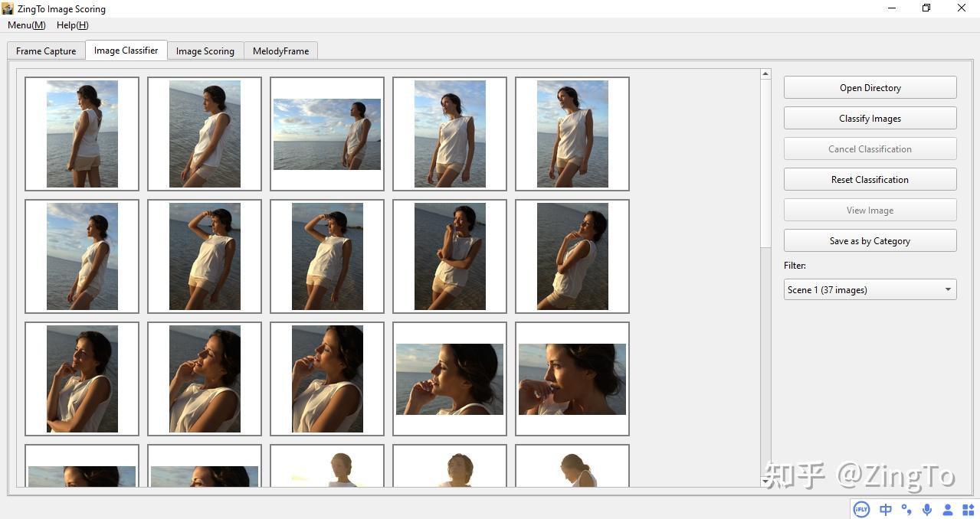Select second-row thumbnail with woman's arms crossed

[x=450, y=256]
